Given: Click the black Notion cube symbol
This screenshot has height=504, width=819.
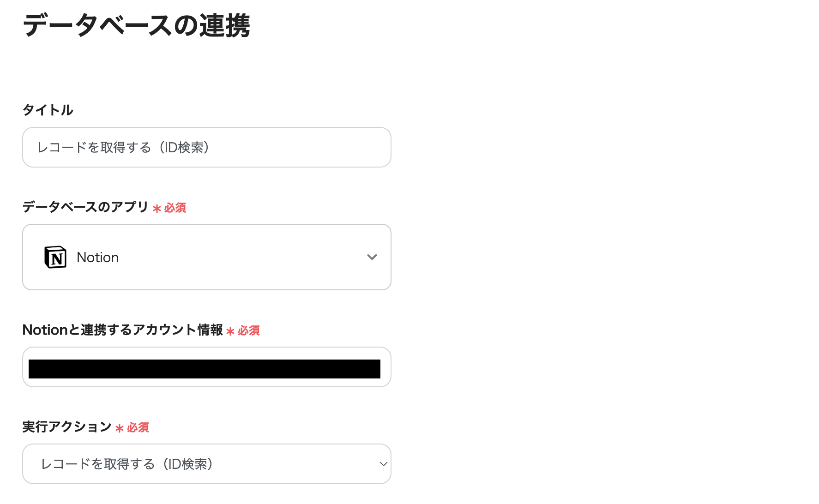Looking at the screenshot, I should [x=56, y=257].
